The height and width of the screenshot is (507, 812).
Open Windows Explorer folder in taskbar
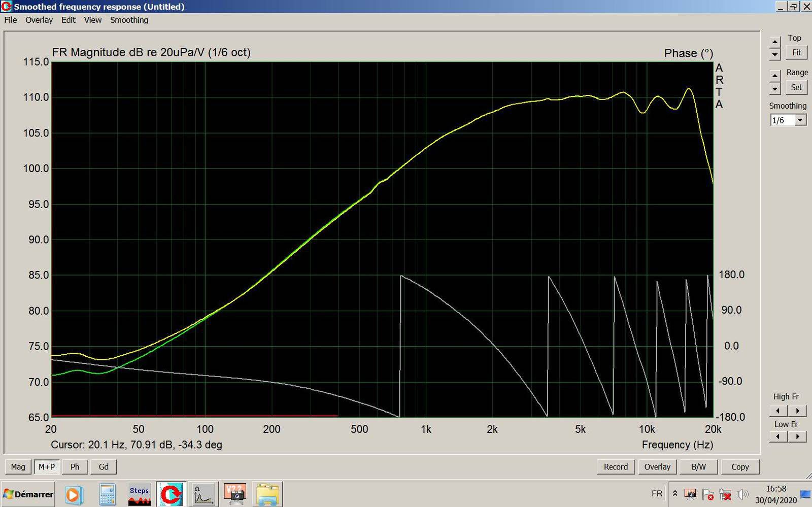click(x=267, y=494)
